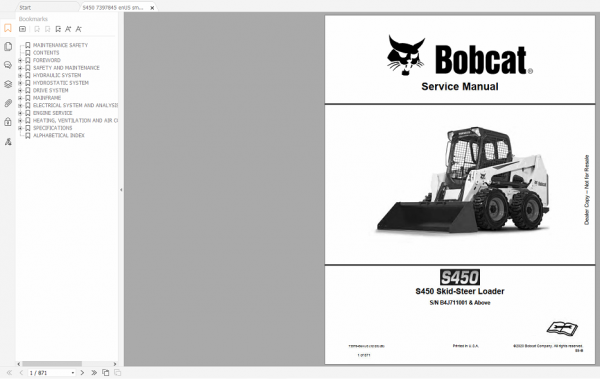Image resolution: width=600 pixels, height=379 pixels.
Task: Go to the next page arrow
Action: pyautogui.click(x=82, y=372)
